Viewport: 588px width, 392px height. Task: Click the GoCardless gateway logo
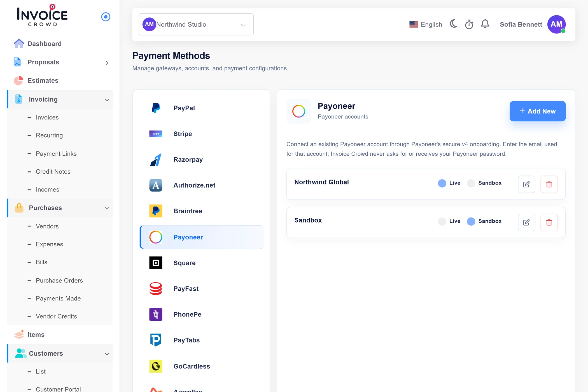(x=156, y=366)
